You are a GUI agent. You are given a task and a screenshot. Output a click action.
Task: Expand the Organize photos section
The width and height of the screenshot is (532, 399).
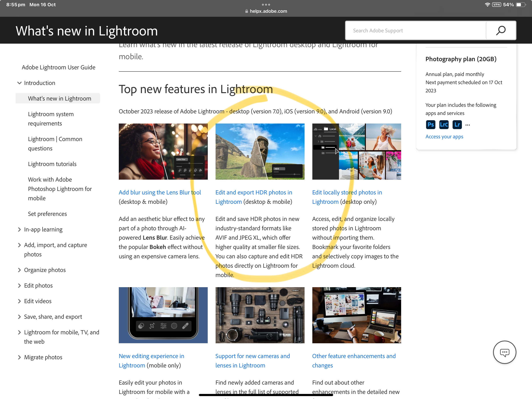point(19,270)
